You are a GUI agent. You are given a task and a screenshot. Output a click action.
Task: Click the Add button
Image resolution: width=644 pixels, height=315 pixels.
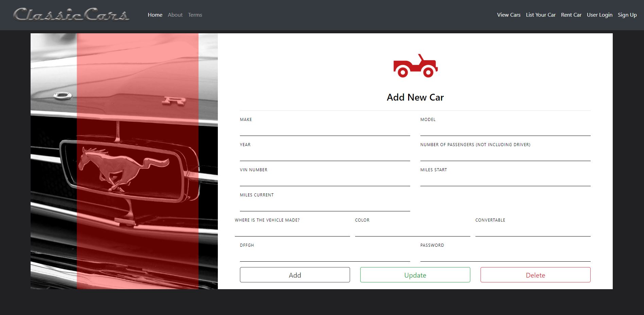click(x=295, y=275)
